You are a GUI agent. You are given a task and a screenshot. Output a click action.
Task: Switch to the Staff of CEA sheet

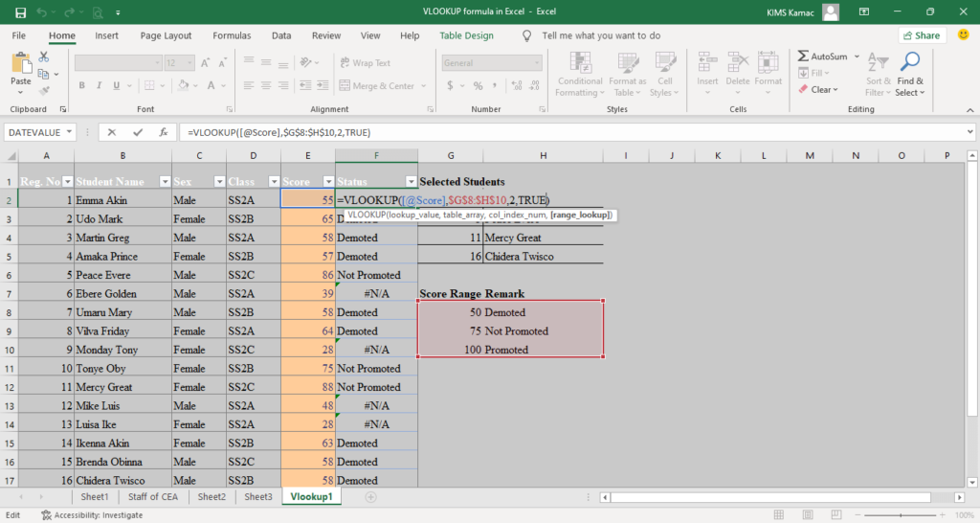(x=152, y=497)
